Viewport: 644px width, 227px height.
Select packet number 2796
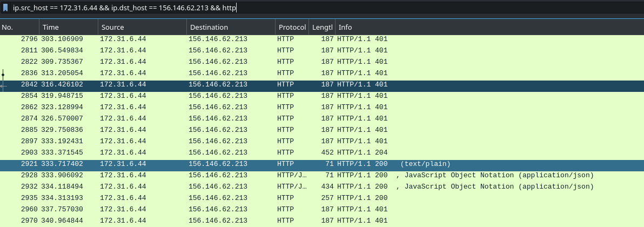[322, 39]
